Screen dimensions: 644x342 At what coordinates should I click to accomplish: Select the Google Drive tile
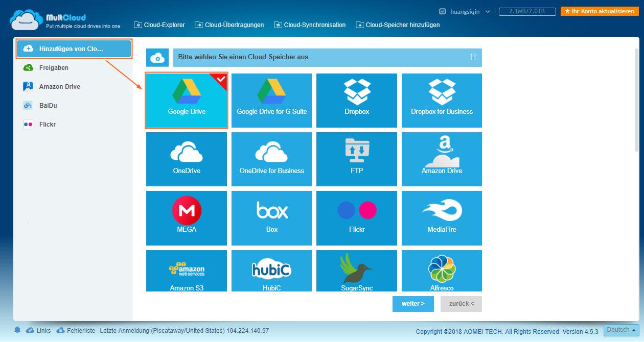pos(187,101)
